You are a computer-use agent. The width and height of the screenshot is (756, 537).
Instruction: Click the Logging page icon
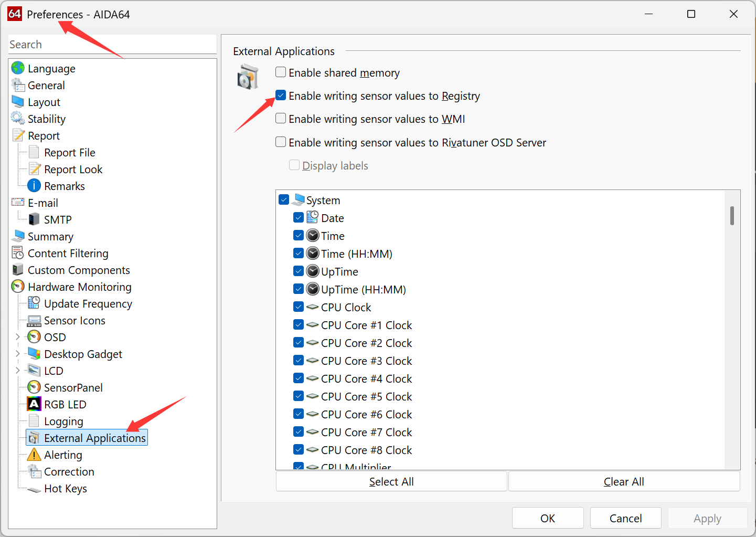[x=34, y=421]
